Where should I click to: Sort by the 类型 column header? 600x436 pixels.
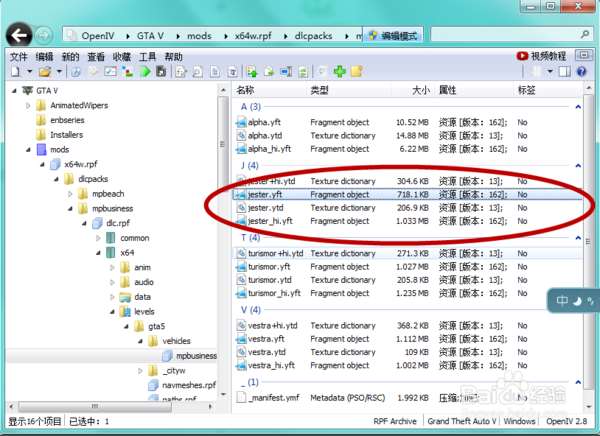[x=320, y=90]
